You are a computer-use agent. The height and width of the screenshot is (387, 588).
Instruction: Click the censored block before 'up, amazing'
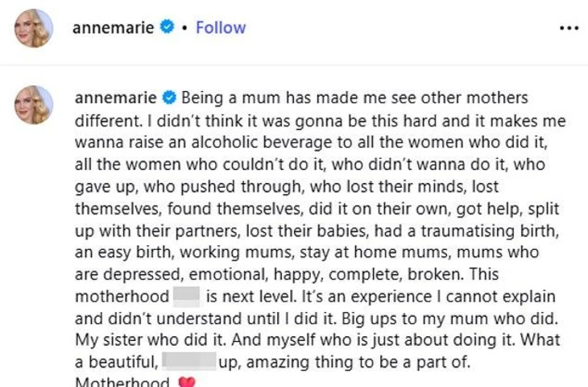pos(189,362)
